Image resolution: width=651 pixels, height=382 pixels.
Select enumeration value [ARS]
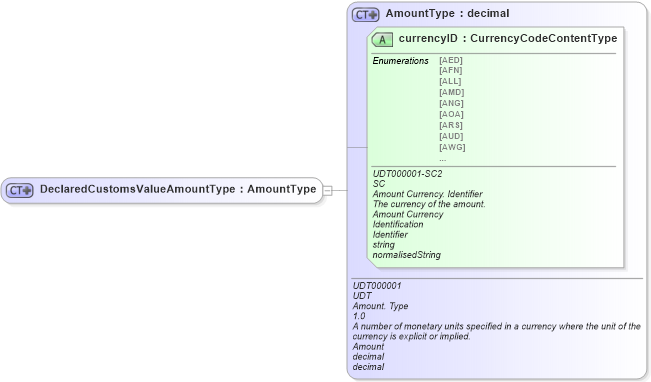451,125
